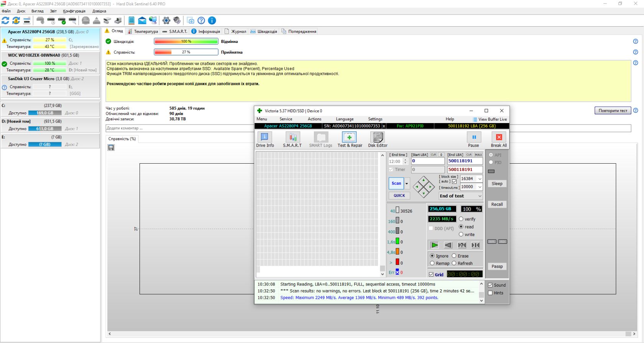Open the timeout 10000 dropdown
Image resolution: width=644 pixels, height=343 pixels.
(480, 187)
